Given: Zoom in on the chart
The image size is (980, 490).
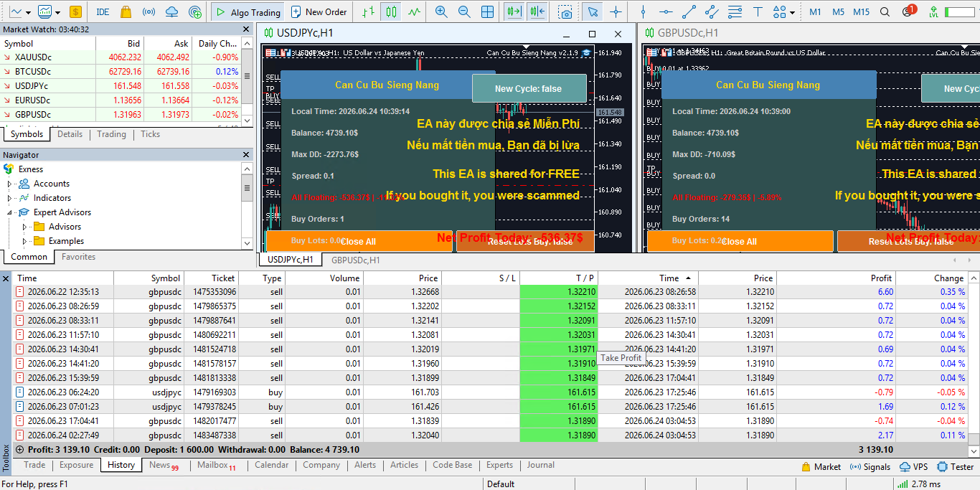Looking at the screenshot, I should pyautogui.click(x=441, y=11).
